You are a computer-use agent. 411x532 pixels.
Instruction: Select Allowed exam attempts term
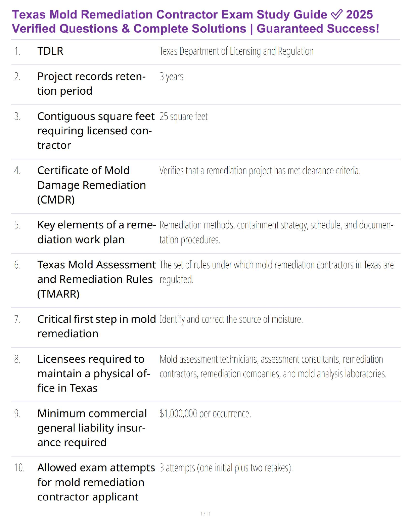[96, 482]
